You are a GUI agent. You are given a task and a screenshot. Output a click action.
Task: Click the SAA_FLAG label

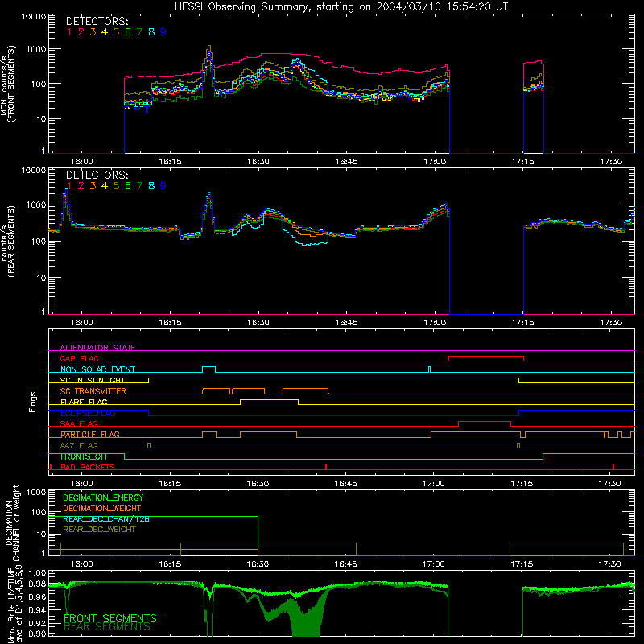(79, 423)
